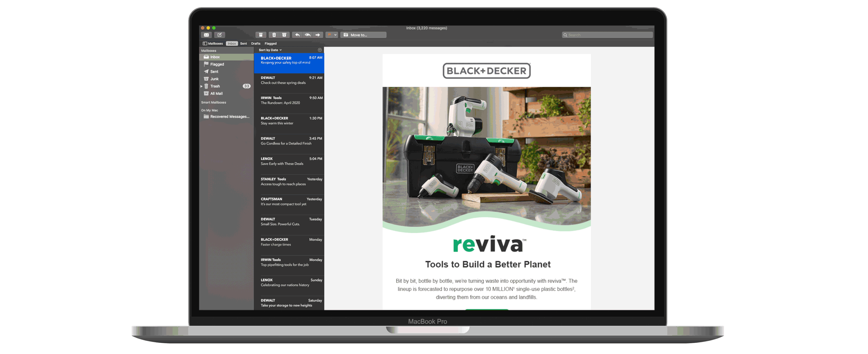The height and width of the screenshot is (354, 868).
Task: Open the Sort by Date dropdown
Action: (x=270, y=50)
